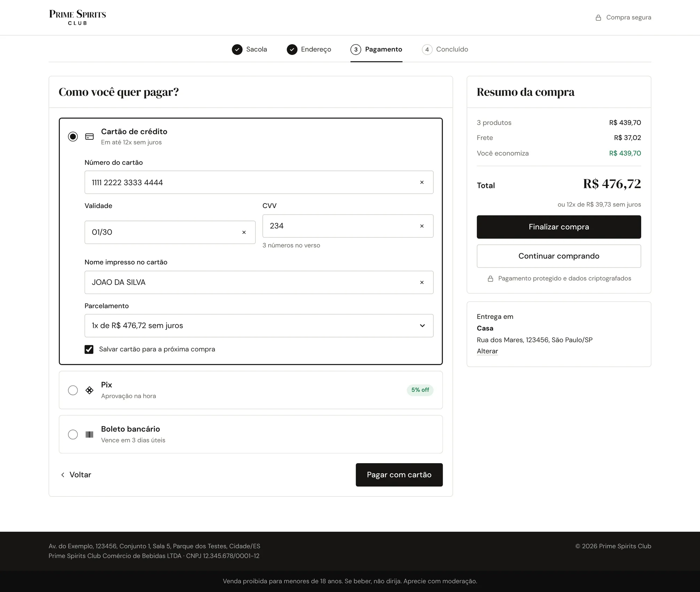Click the Concluído step tab
This screenshot has width=700, height=592.
click(445, 49)
